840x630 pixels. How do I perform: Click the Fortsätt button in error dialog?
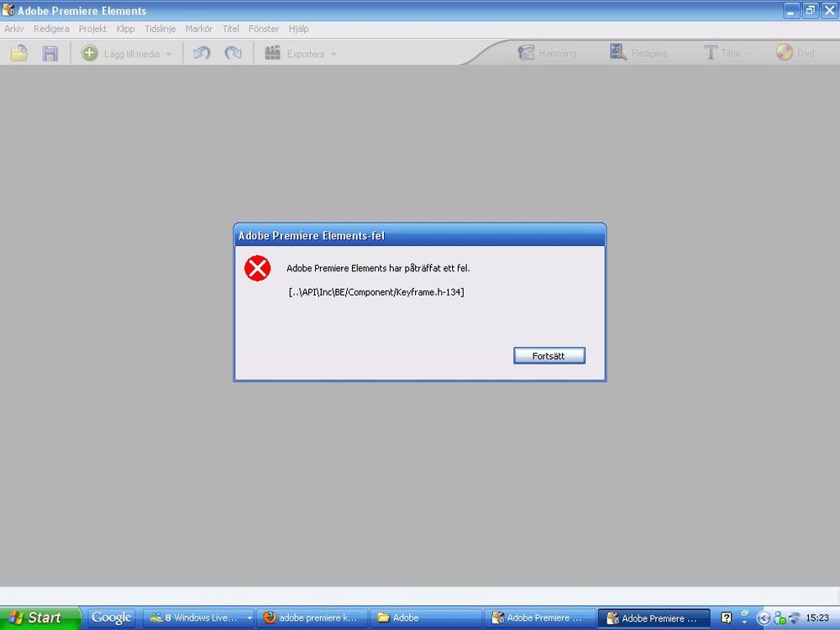coord(549,356)
